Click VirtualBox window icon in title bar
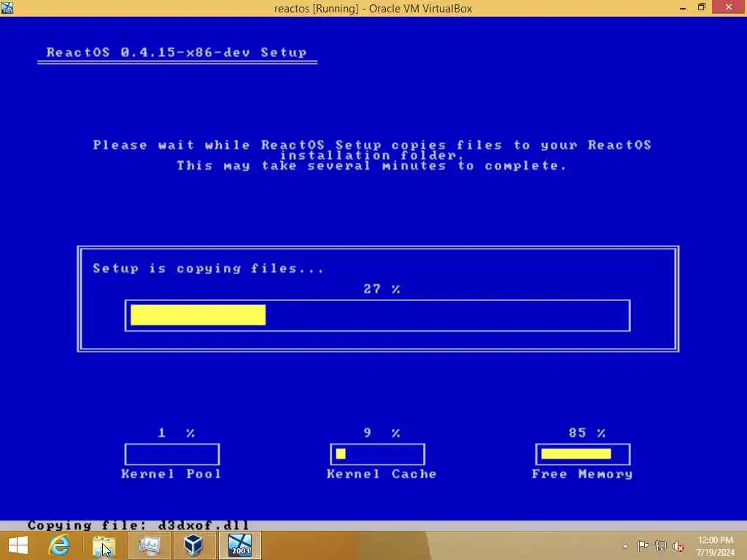Screen dimensions: 747x560 pyautogui.click(x=7, y=7)
